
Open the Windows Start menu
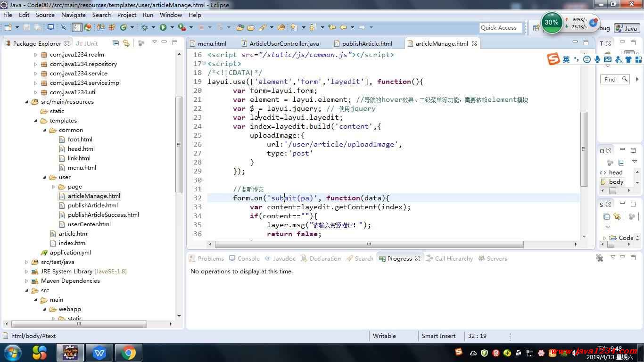pyautogui.click(x=13, y=353)
